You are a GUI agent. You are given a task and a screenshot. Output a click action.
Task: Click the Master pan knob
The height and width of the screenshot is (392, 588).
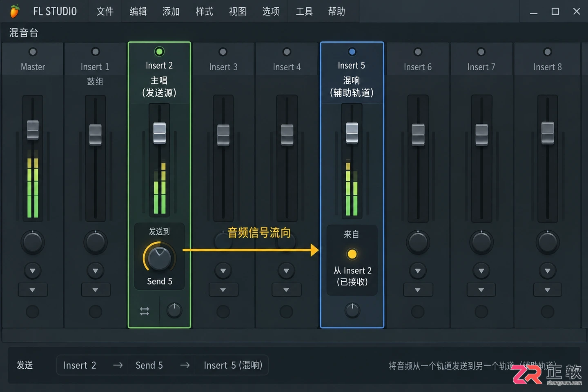coord(33,242)
